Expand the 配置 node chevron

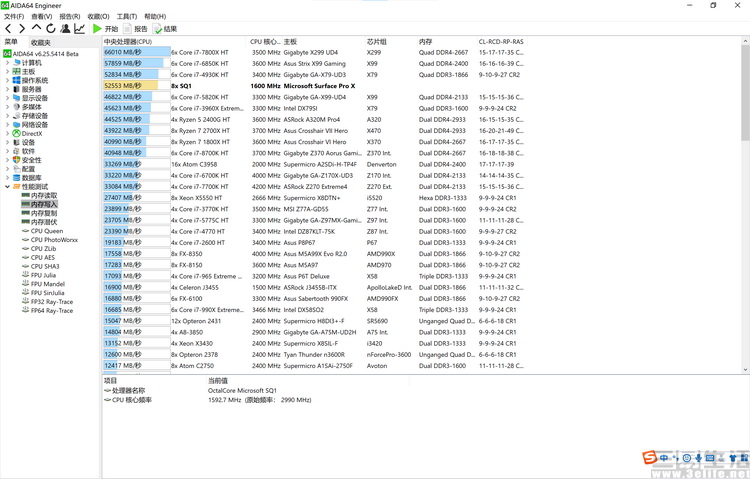point(8,168)
